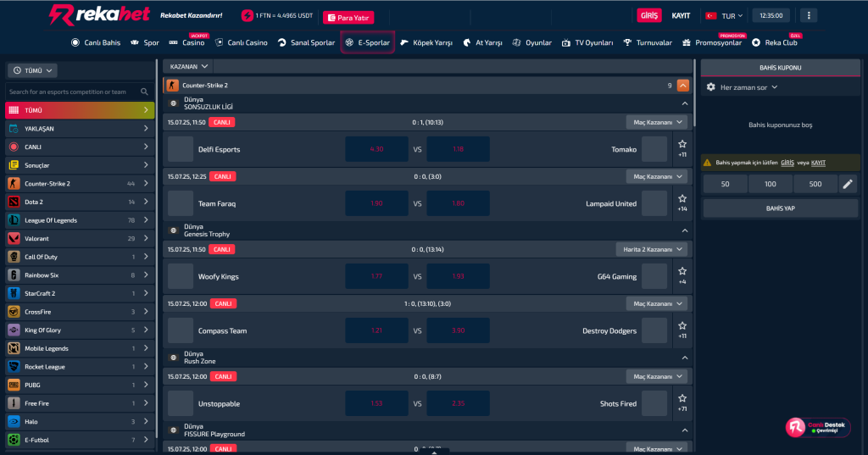
Task: Open the Canlı Destek live chat bubble
Action: tap(818, 427)
